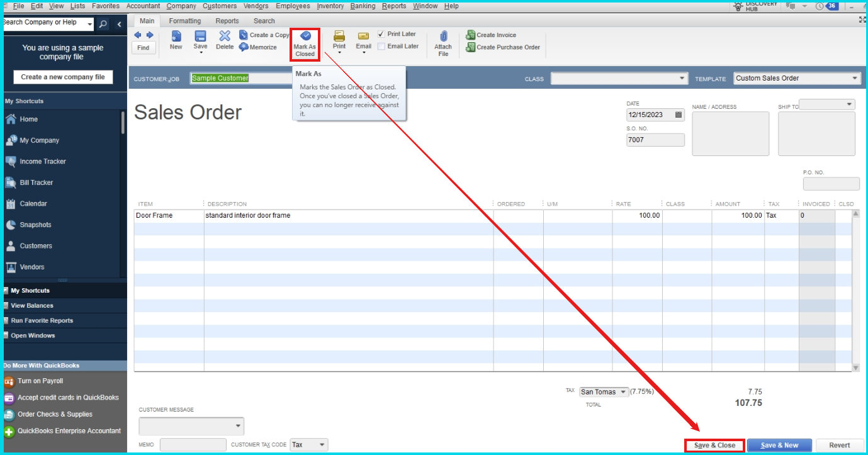Image resolution: width=868 pixels, height=455 pixels.
Task: Click the line items vertical scrollbar
Action: click(x=855, y=289)
